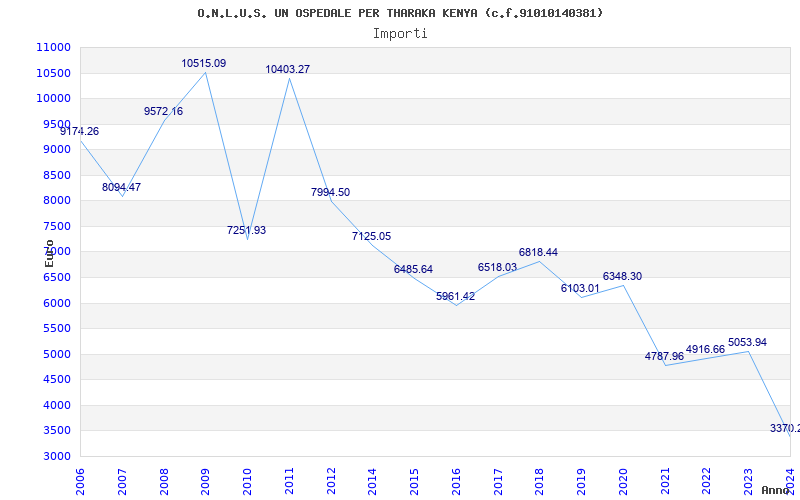Screen dimensions: 800x500
Task: Click the x-axis year 2015
Action: coord(414,481)
